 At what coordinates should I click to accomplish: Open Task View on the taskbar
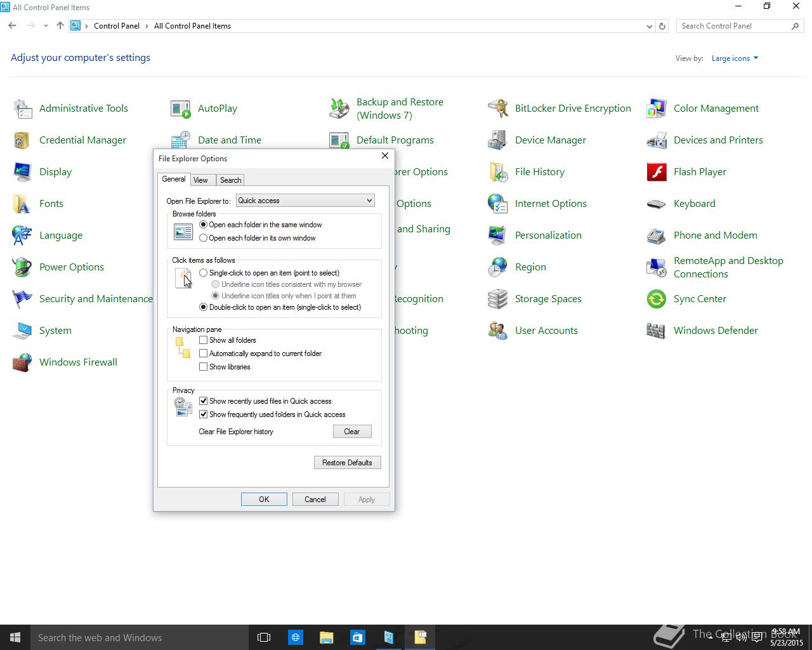click(264, 637)
